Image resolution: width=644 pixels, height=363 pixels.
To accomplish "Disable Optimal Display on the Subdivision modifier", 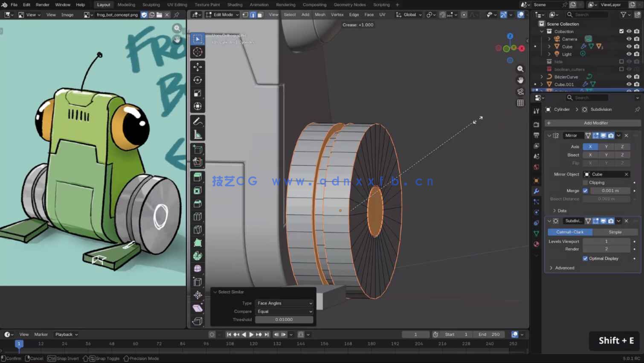I will pyautogui.click(x=586, y=259).
